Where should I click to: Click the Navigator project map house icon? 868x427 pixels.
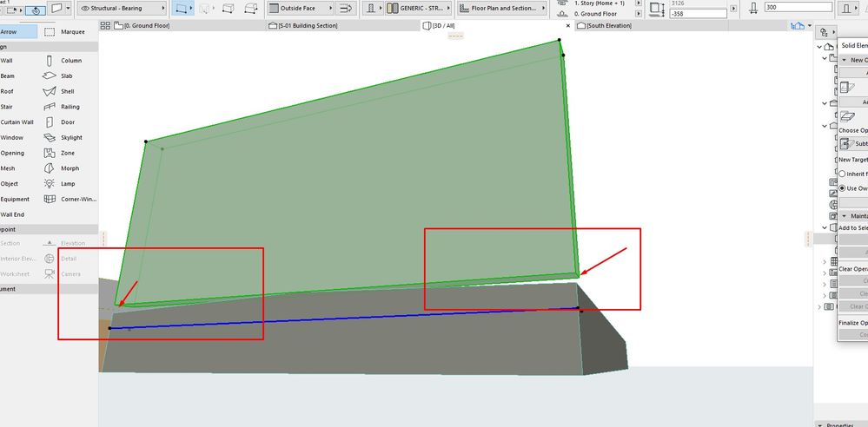point(829,47)
